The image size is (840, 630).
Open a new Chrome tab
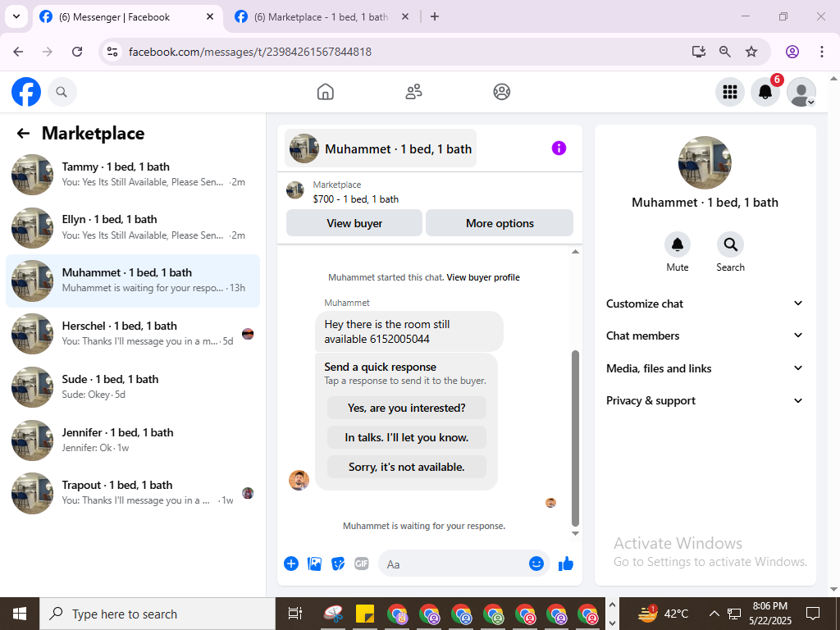coord(435,16)
